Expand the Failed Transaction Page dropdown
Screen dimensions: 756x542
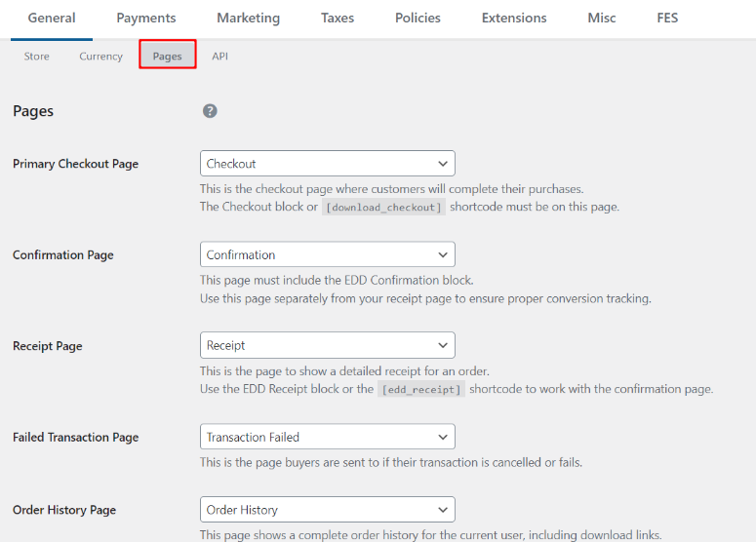[x=327, y=437]
